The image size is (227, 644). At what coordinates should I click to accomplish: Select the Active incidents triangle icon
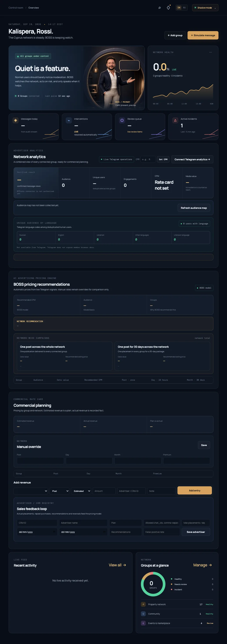175,120
